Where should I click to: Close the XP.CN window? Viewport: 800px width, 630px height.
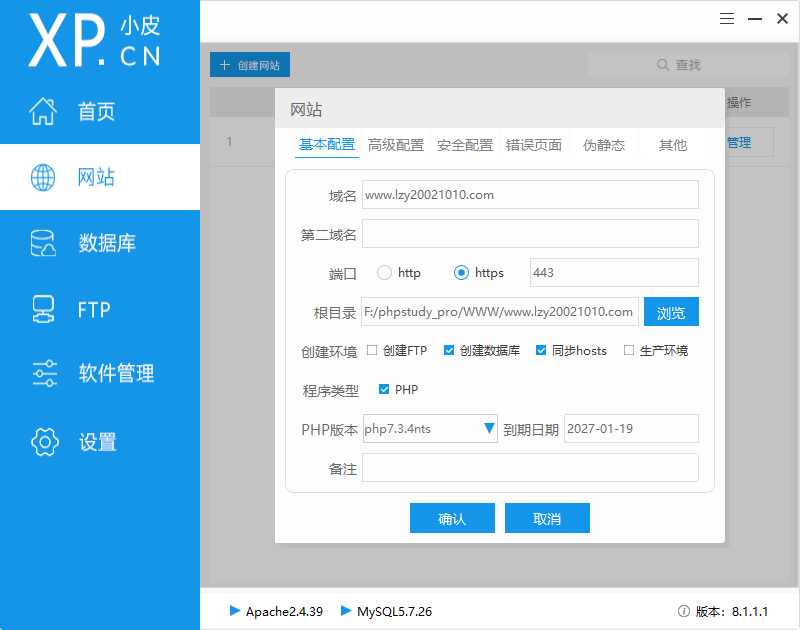tap(782, 19)
